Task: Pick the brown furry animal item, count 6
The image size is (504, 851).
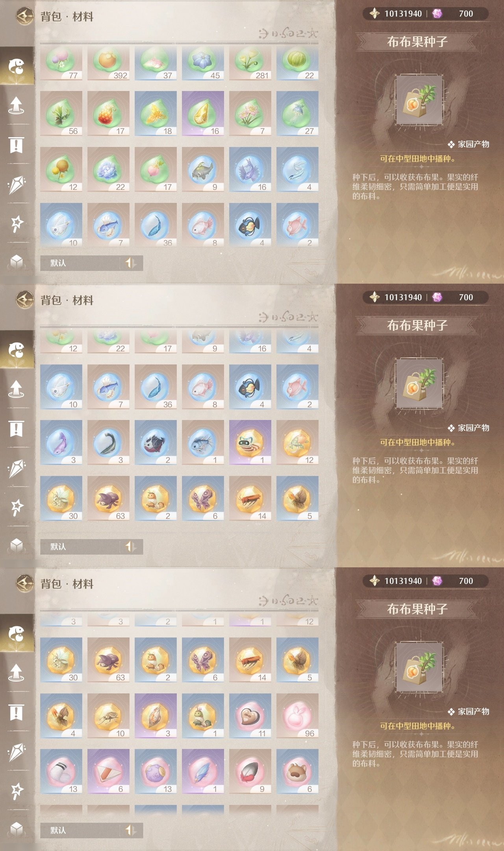Action: (x=297, y=771)
